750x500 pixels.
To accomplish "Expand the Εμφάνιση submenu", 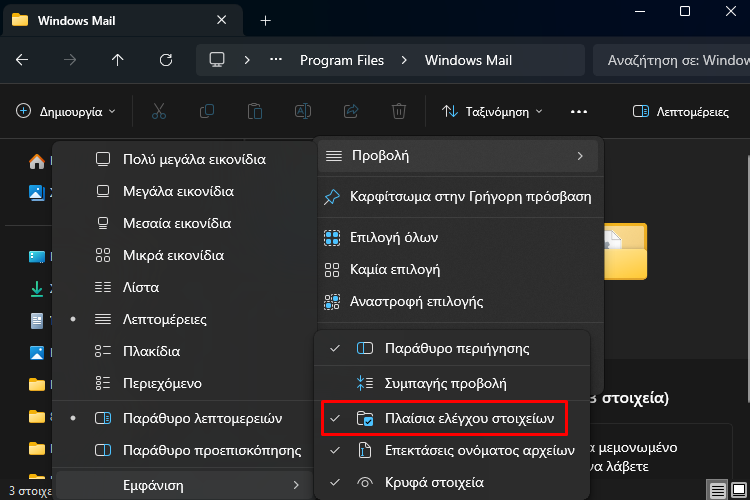I will 183,485.
